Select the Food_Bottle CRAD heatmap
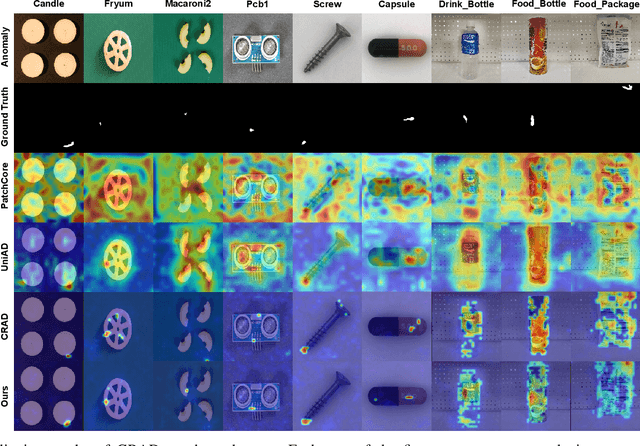The height and width of the screenshot is (446, 640). pos(533,325)
